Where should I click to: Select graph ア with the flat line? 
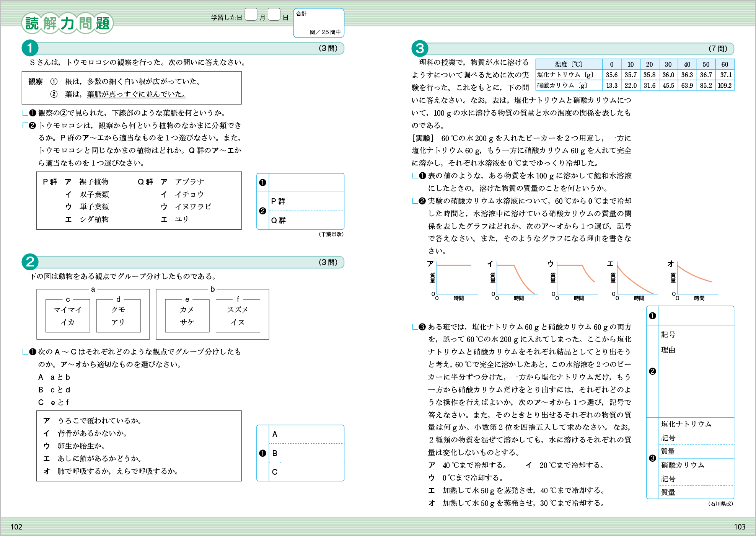point(453,280)
